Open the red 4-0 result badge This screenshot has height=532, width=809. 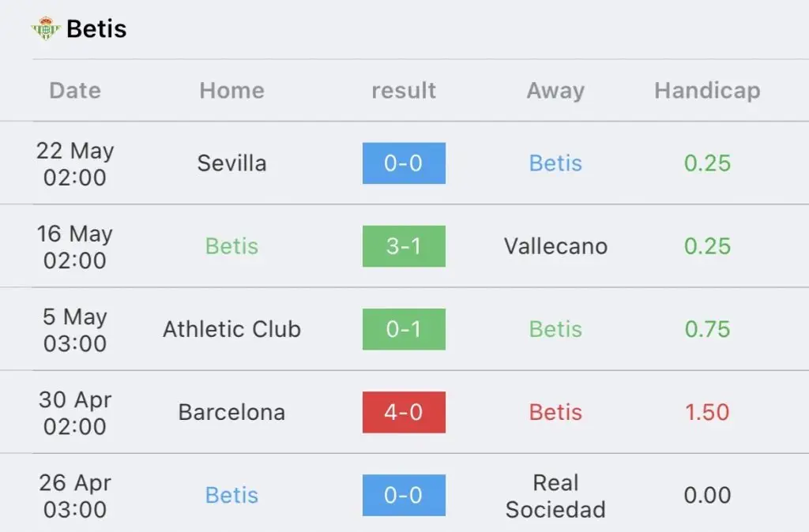[x=404, y=412]
